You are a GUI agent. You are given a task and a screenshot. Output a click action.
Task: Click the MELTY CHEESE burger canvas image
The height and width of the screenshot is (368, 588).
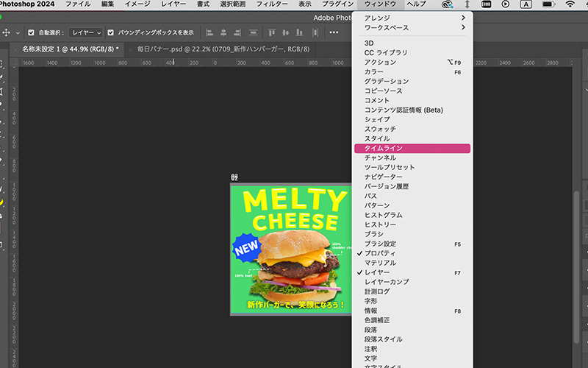point(292,249)
